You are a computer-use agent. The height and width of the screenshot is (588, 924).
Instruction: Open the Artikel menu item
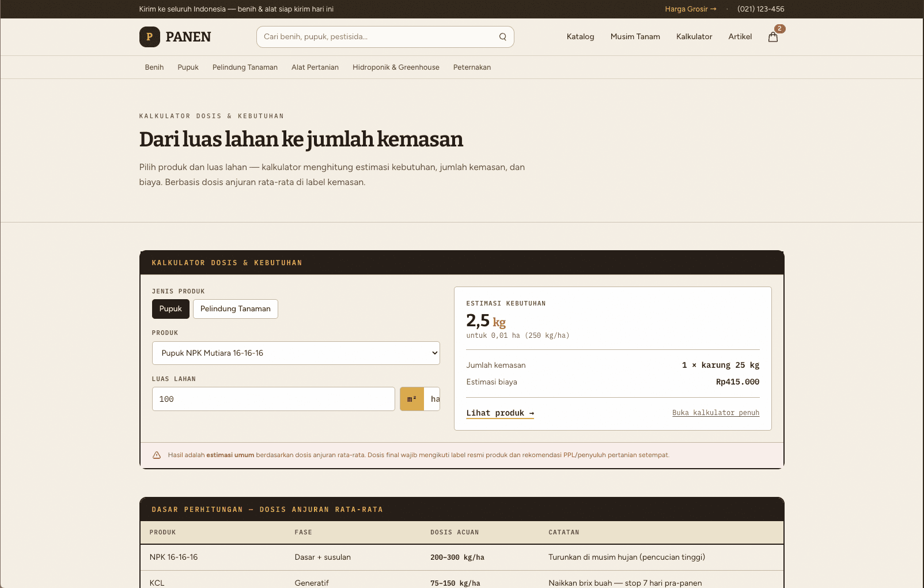pyautogui.click(x=740, y=37)
